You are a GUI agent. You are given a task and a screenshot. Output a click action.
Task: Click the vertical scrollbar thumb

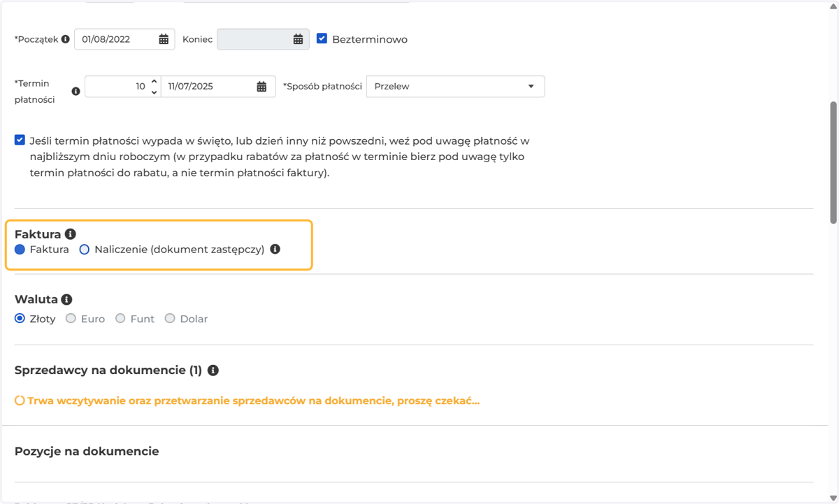tap(833, 163)
